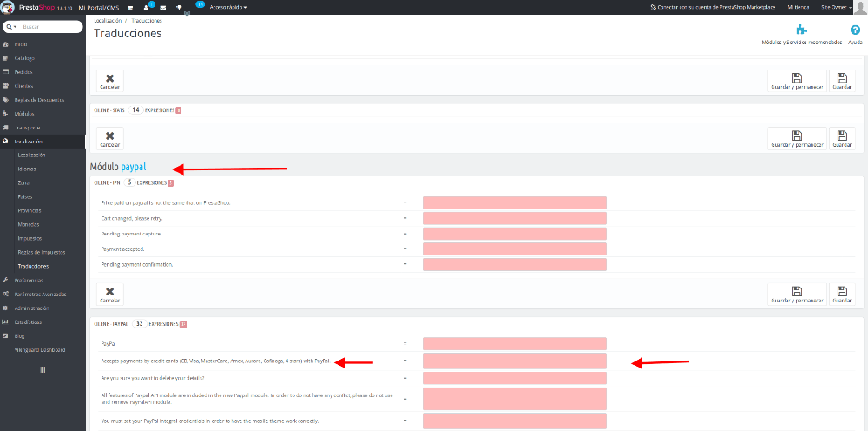Click the Site Owner avatar image
This screenshot has width=868, height=431.
tap(860, 7)
